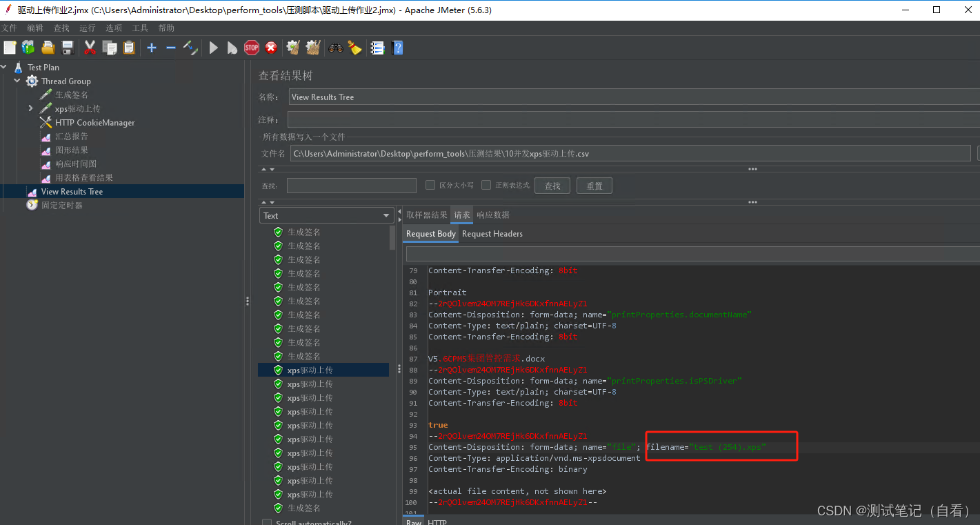This screenshot has width=980, height=525.
Task: Open the 运行 menu
Action: [x=88, y=28]
